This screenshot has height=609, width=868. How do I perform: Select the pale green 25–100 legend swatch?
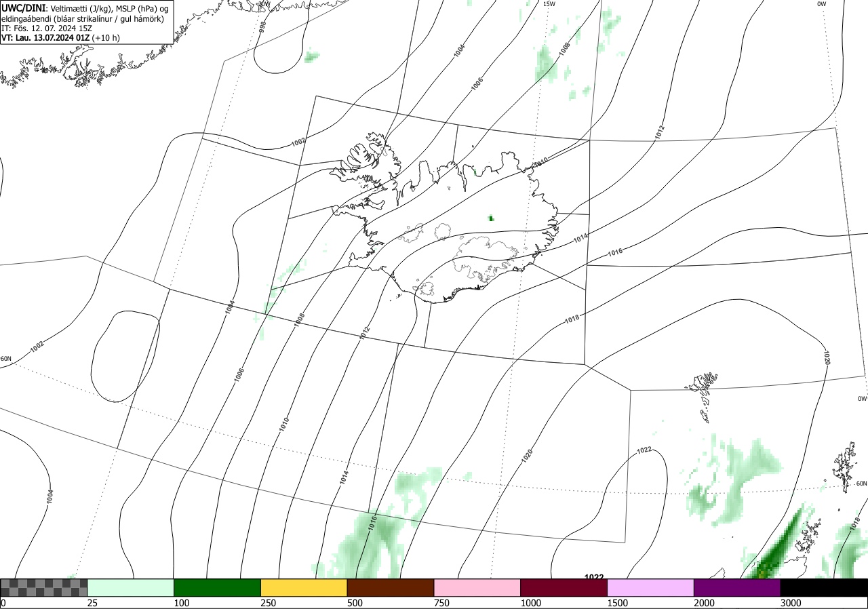click(x=130, y=587)
